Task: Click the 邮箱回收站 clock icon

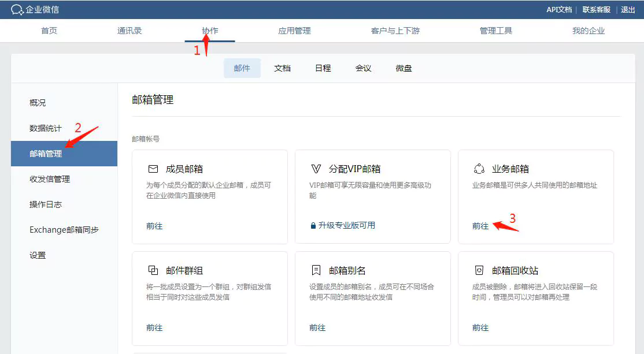Action: pos(479,270)
